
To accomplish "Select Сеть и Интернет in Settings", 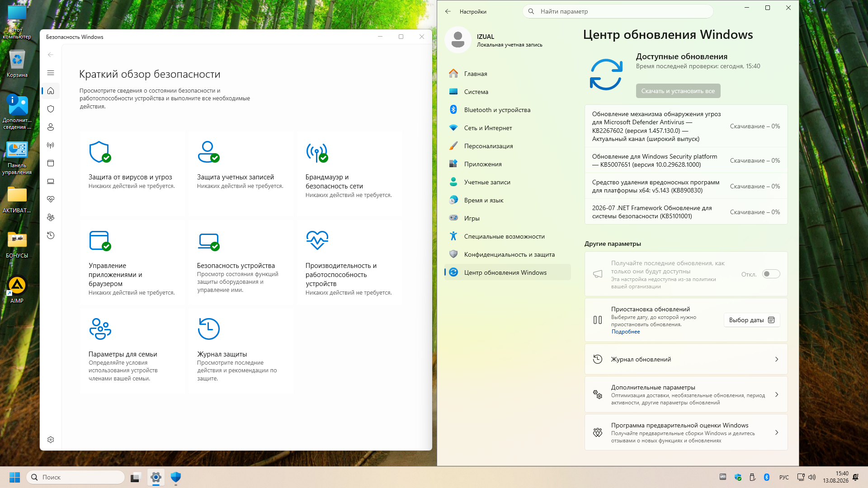I will 507,128.
